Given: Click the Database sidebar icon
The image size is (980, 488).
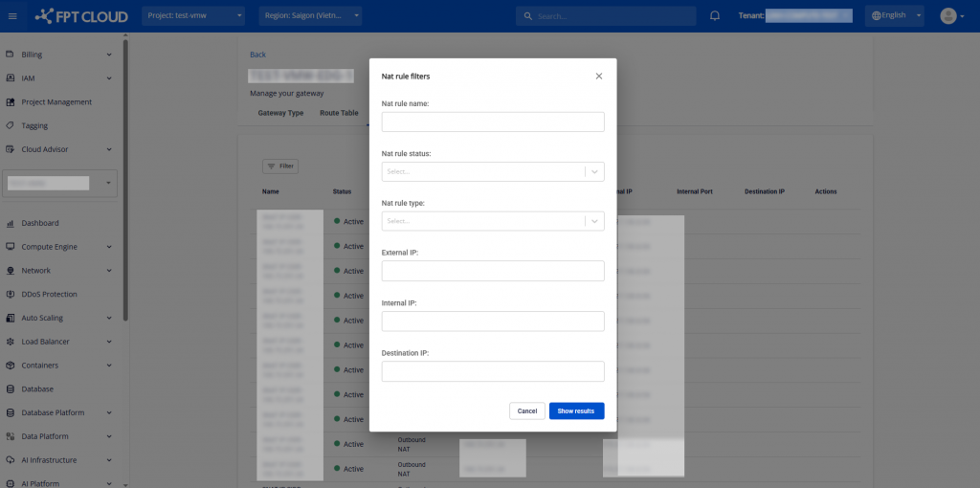Looking at the screenshot, I should (10, 389).
